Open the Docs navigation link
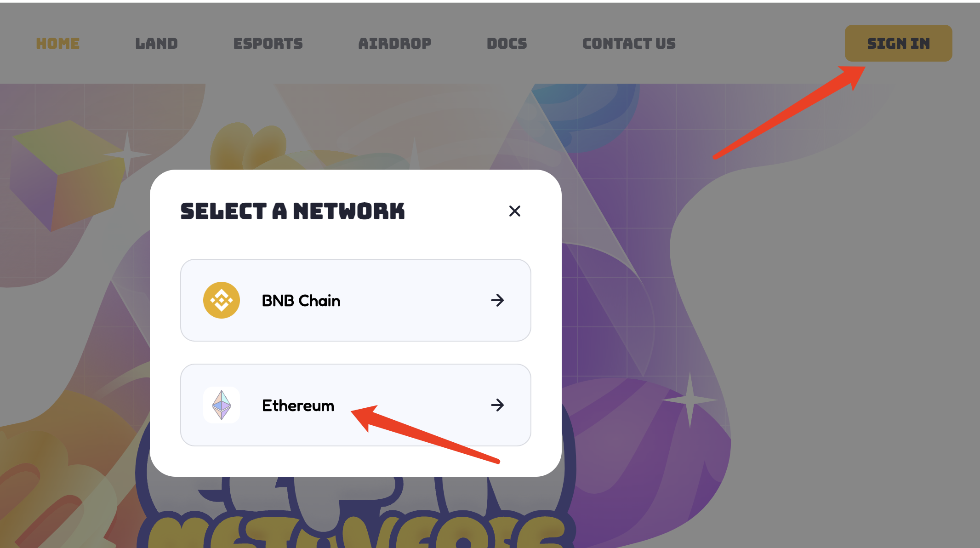Image resolution: width=980 pixels, height=548 pixels. [x=507, y=44]
